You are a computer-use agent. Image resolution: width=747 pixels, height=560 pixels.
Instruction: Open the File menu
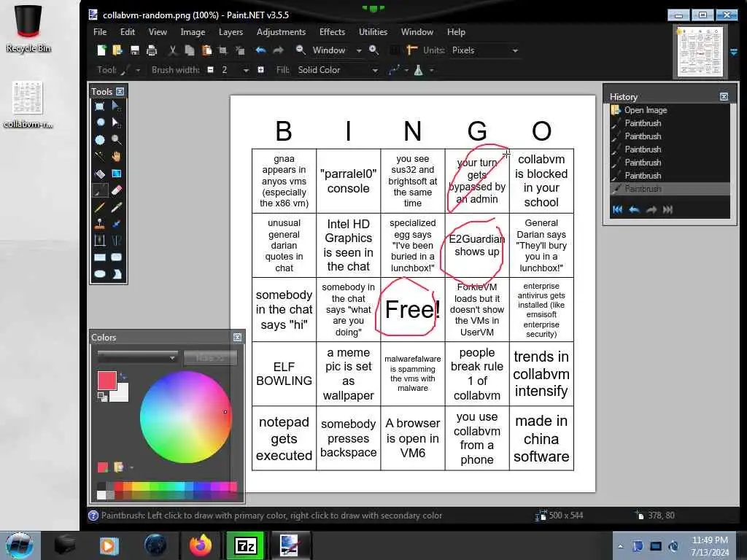tap(100, 32)
